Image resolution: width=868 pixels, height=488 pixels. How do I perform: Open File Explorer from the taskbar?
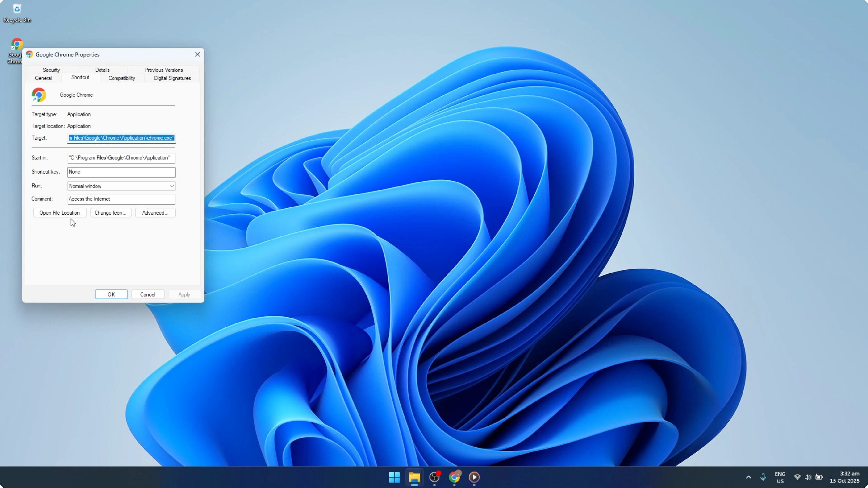tap(414, 477)
